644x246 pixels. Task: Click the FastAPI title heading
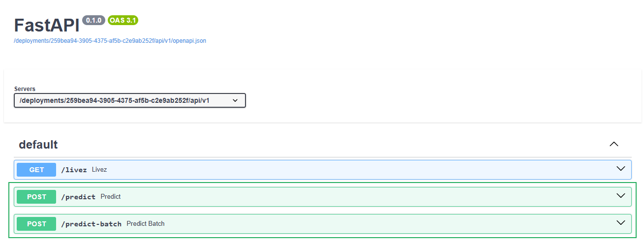pos(47,26)
